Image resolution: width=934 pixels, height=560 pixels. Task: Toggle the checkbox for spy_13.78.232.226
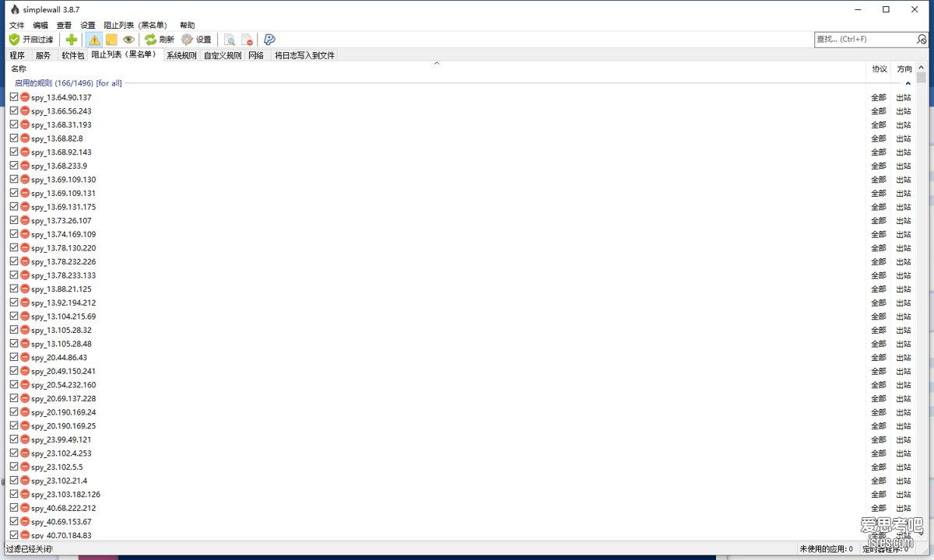tap(14, 261)
